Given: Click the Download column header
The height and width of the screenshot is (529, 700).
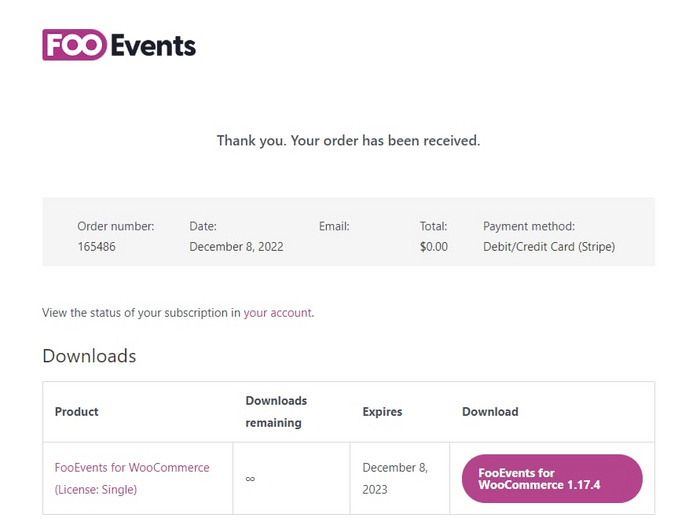Looking at the screenshot, I should [x=490, y=412].
